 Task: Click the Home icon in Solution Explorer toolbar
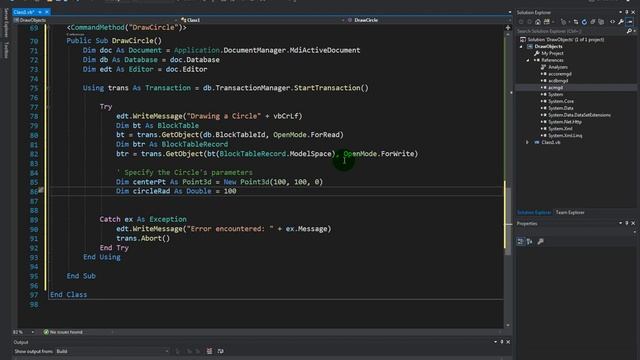click(538, 22)
